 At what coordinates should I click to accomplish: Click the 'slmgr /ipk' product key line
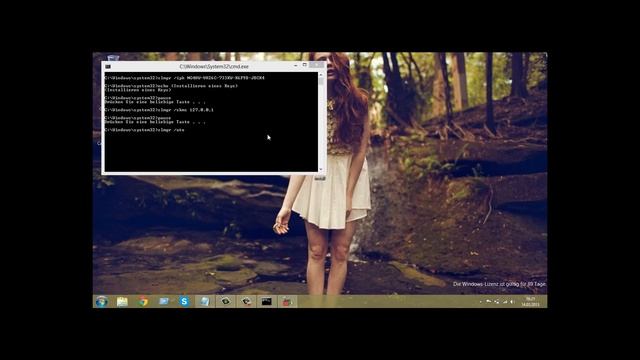tap(184, 78)
